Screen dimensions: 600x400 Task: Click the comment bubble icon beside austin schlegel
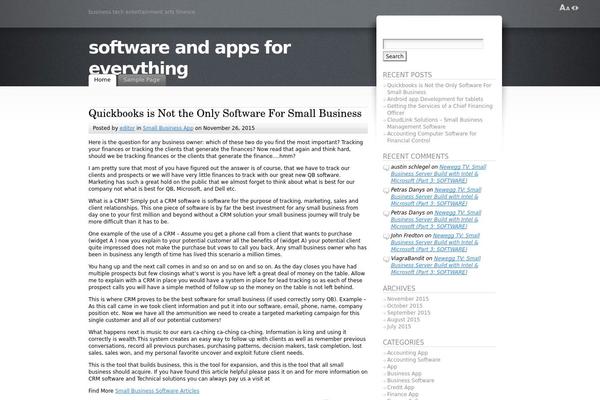[386, 168]
